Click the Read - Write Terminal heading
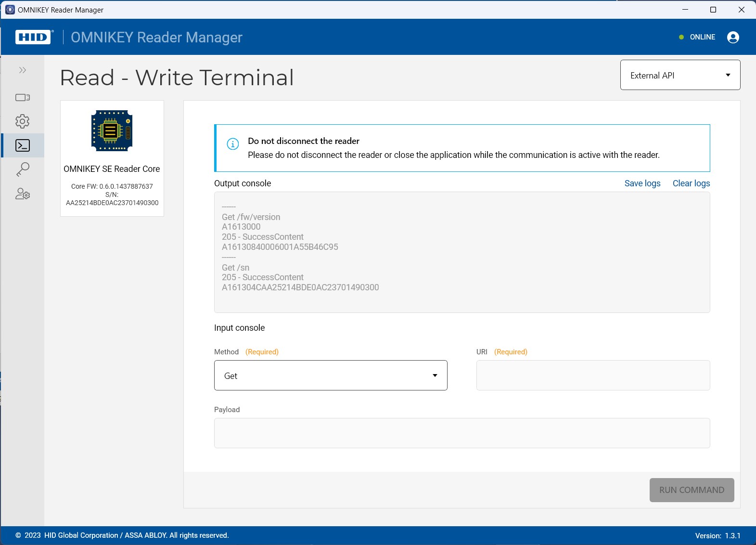 point(177,78)
